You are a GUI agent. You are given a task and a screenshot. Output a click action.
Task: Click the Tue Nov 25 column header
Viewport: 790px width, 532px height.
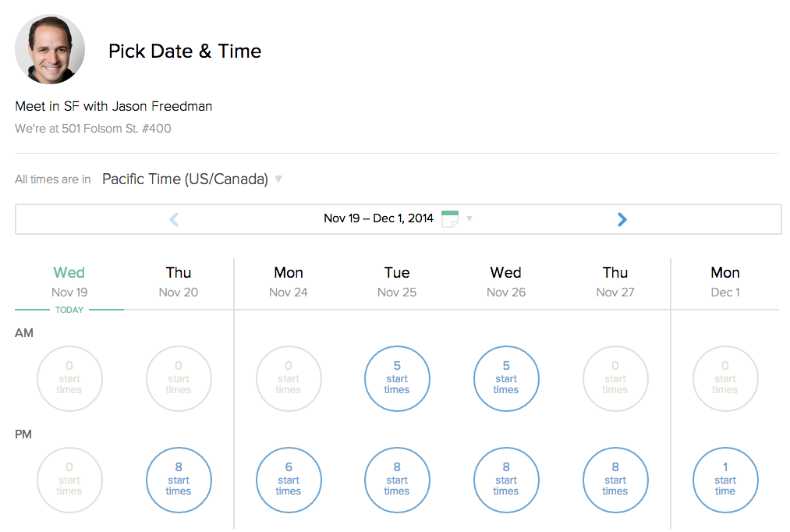397,282
